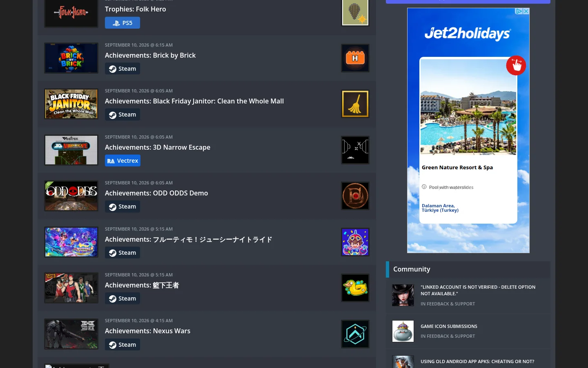
Task: Open the Nexus Wars game thumbnail
Action: click(71, 334)
